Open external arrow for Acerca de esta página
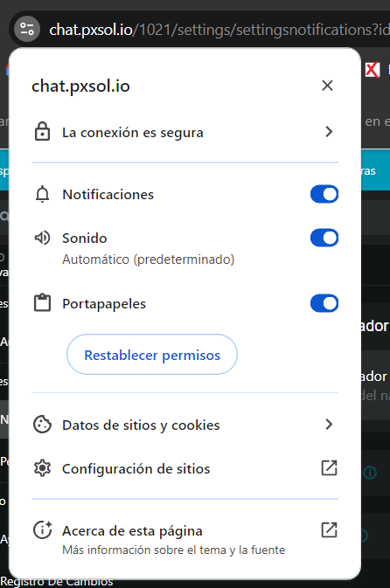Viewport: 390px width, 588px height. click(329, 530)
